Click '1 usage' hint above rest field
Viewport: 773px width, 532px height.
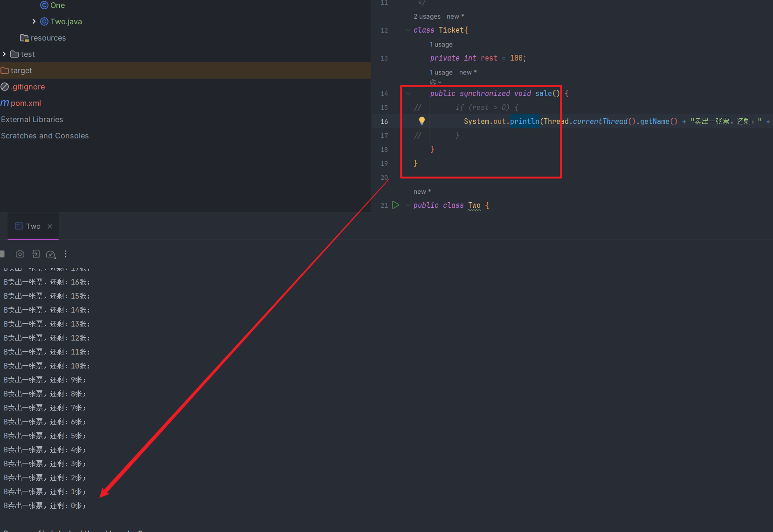pos(441,44)
